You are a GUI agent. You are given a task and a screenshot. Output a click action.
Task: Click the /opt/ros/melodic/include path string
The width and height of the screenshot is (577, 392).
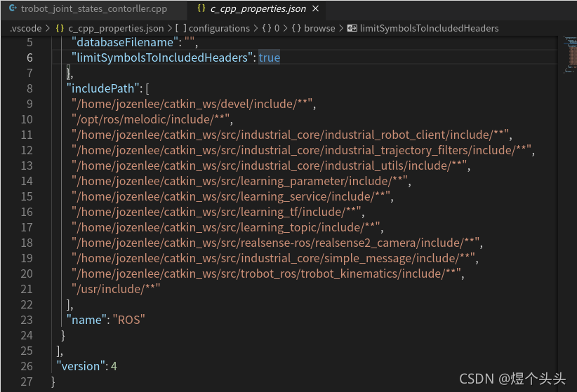[150, 119]
